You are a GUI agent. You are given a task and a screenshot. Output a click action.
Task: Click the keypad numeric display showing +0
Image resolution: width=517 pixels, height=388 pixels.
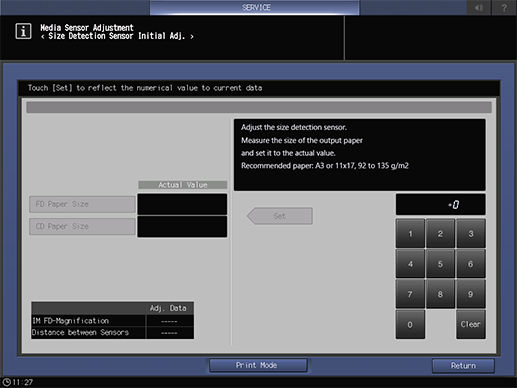[440, 204]
